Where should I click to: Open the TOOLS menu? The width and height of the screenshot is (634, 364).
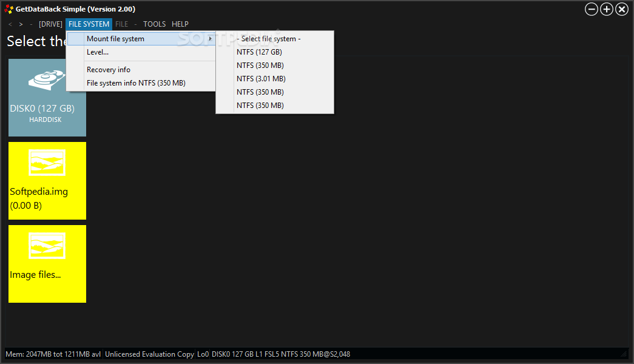[155, 24]
